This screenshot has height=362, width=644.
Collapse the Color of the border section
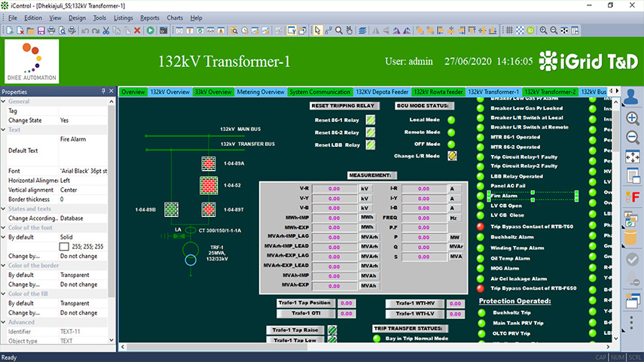(4, 266)
